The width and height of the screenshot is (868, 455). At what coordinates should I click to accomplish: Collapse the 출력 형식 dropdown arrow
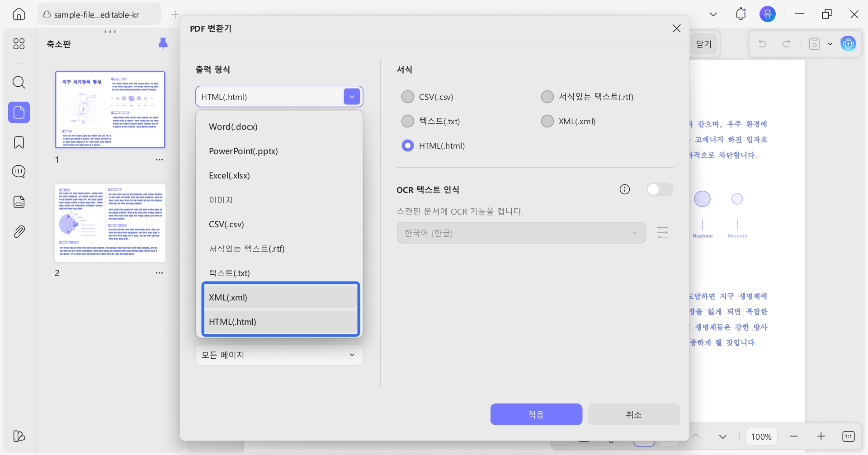tap(352, 97)
